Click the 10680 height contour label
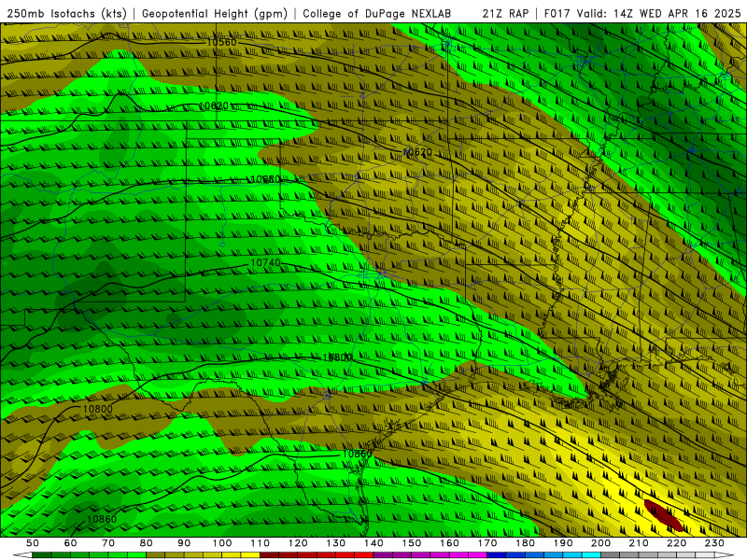 pos(265,179)
